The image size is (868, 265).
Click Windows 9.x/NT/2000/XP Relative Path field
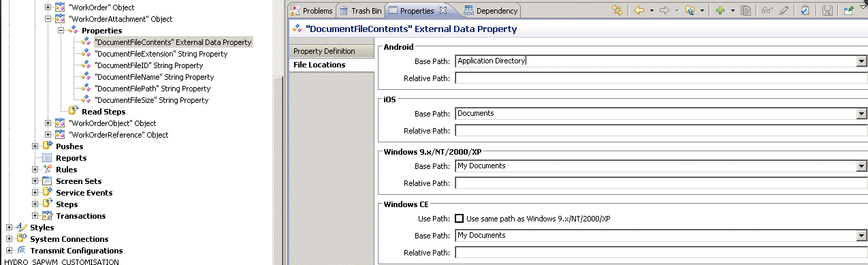660,183
